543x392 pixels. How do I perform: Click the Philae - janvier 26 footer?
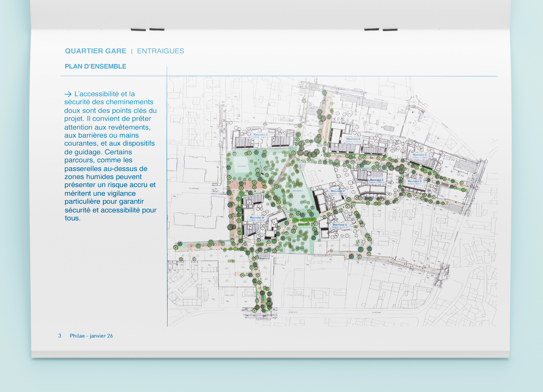click(x=91, y=336)
